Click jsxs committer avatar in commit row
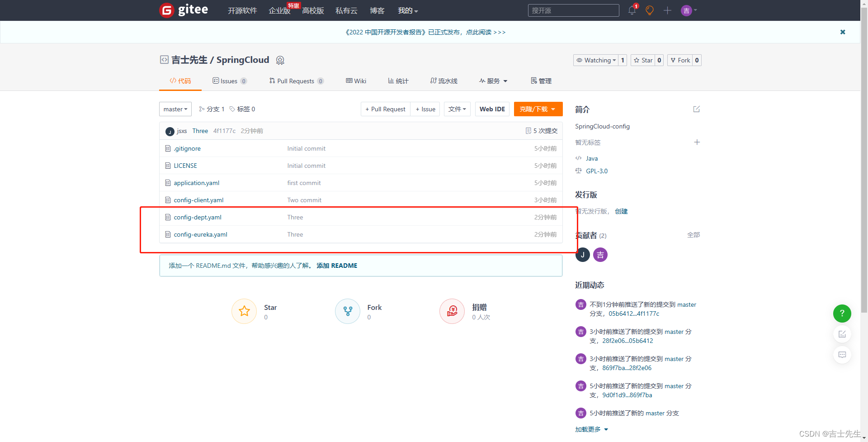This screenshot has width=868, height=442. coord(170,131)
